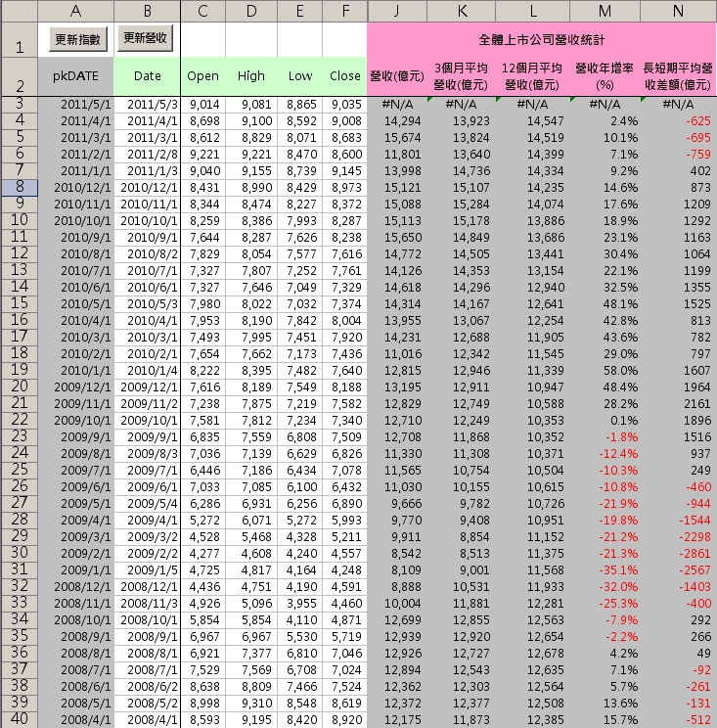
Task: Select row 8 header
Action: click(x=19, y=188)
